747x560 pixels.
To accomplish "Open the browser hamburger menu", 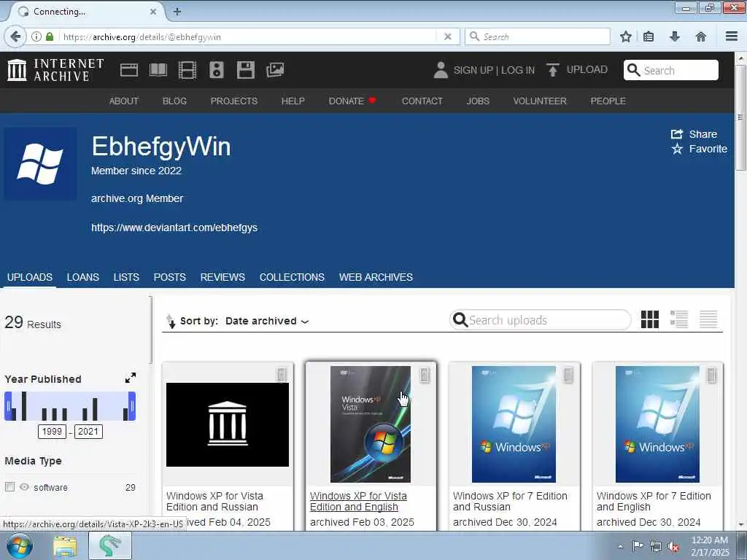I will tap(732, 36).
